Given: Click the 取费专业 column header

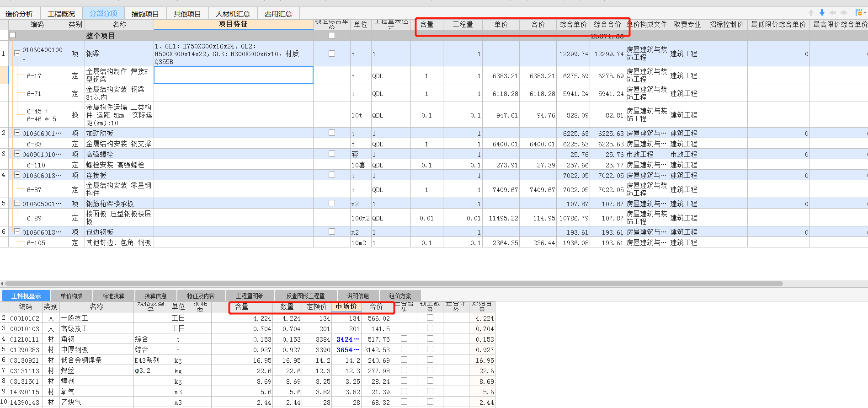Looking at the screenshot, I should 687,24.
